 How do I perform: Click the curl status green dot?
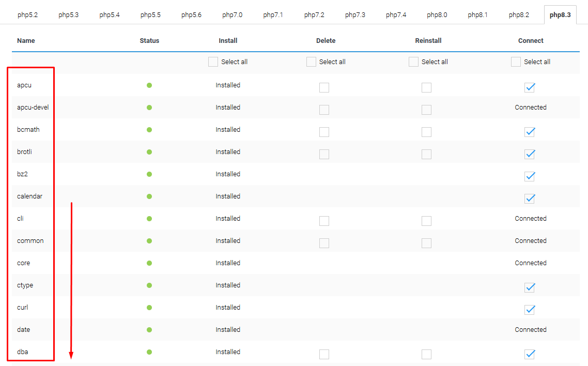coord(149,308)
